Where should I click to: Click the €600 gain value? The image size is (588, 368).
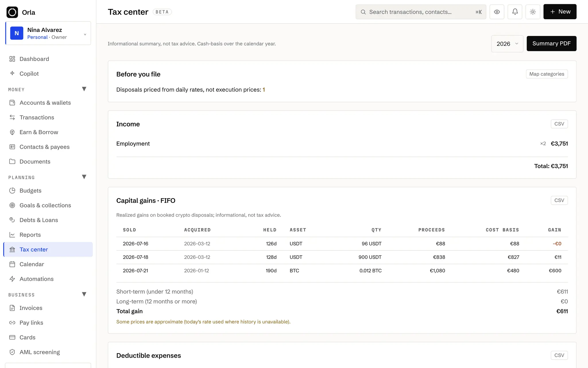[x=555, y=271]
